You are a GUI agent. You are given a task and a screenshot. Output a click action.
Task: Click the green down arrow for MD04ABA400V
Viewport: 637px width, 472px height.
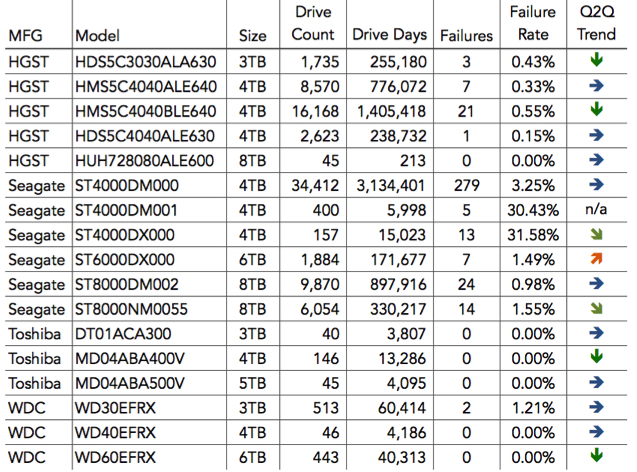pos(596,356)
